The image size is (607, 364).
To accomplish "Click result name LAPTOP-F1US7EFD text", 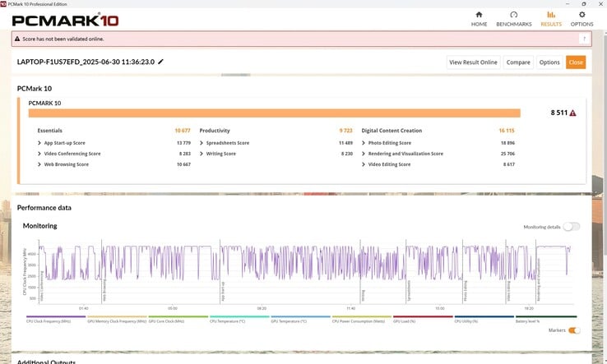I will (x=86, y=62).
